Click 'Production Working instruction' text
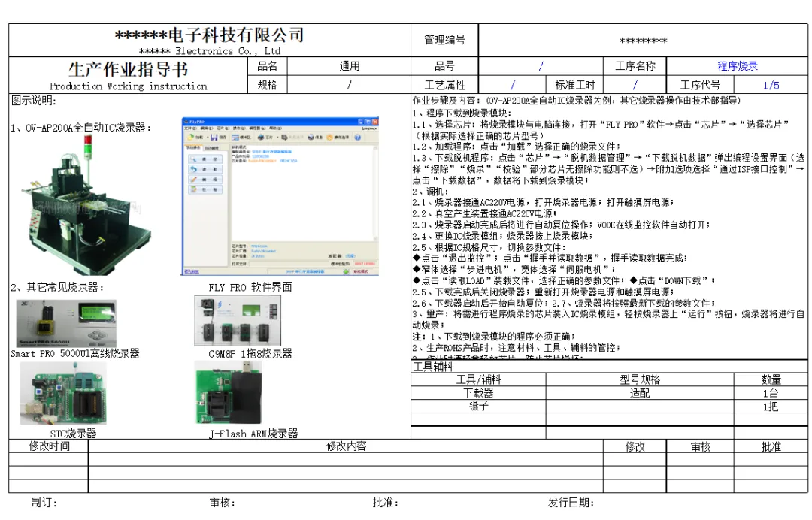Image resolution: width=812 pixels, height=520 pixels. 128,86
